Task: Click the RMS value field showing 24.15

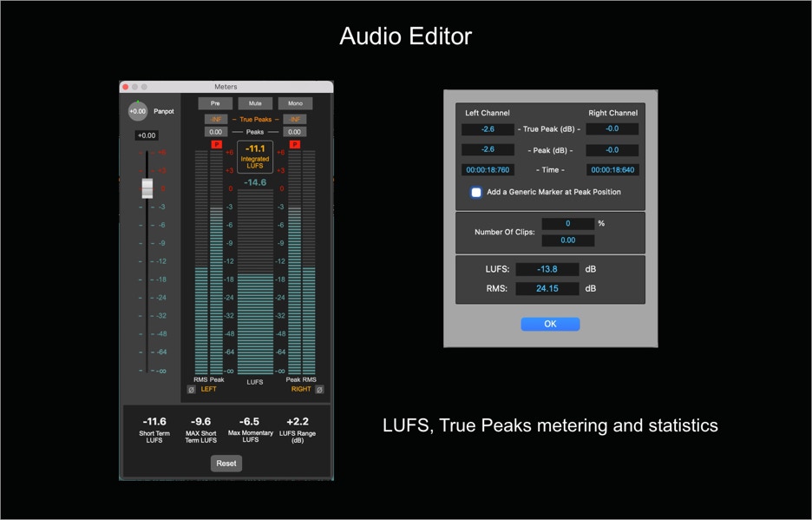Action: coord(547,289)
